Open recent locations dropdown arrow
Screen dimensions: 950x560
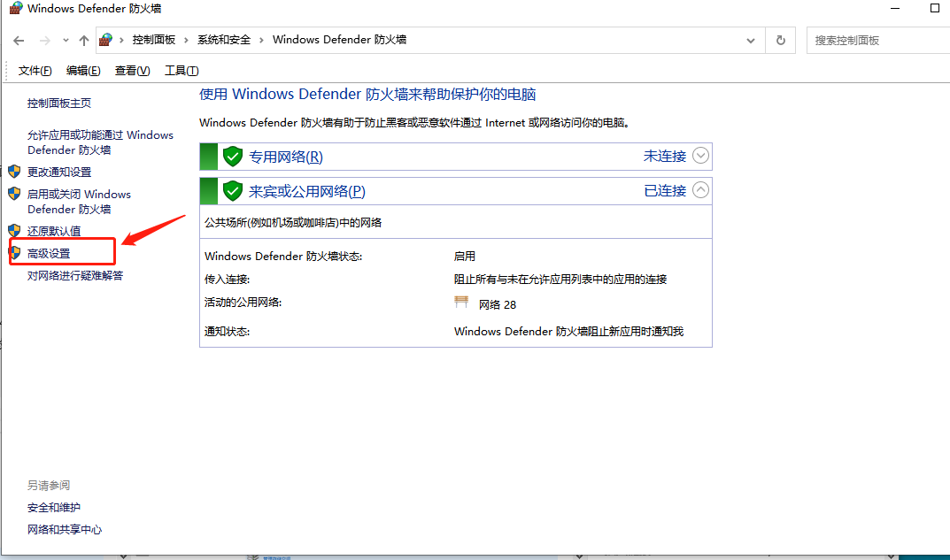pos(66,41)
